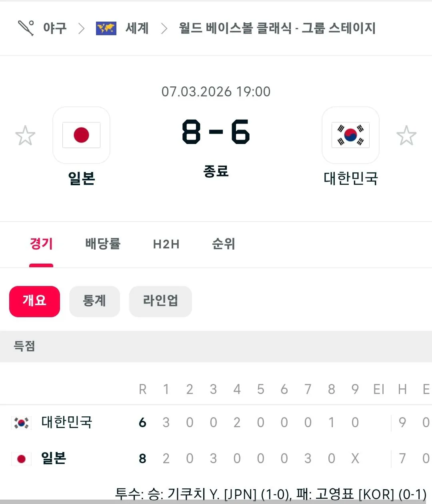Switch to the H2H tab
Viewport: 432px width, 504px height.
coord(166,244)
